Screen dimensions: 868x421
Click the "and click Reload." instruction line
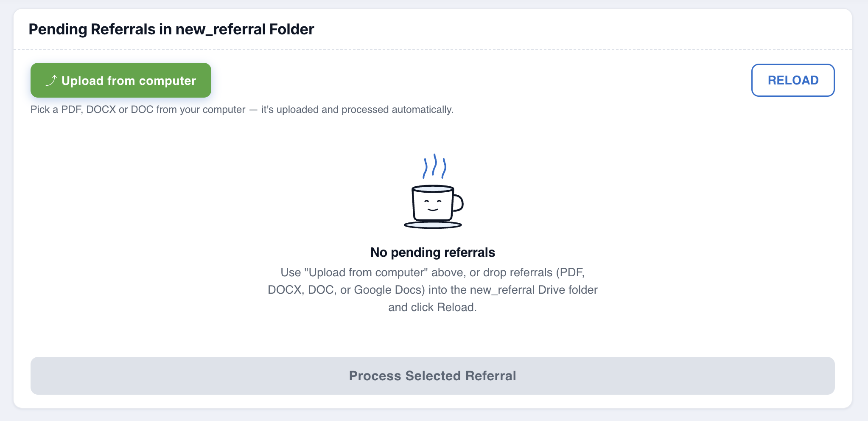tap(433, 307)
